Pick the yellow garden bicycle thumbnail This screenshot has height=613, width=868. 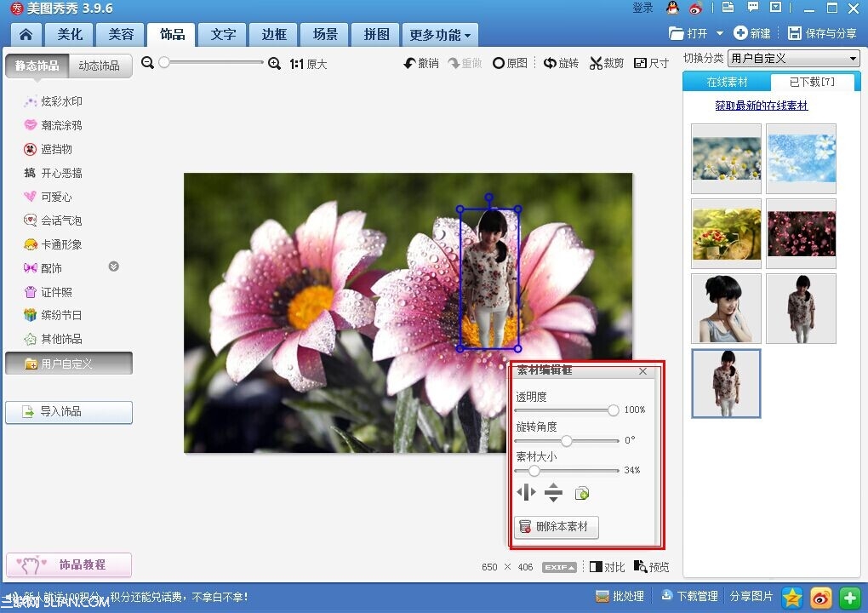click(x=726, y=233)
